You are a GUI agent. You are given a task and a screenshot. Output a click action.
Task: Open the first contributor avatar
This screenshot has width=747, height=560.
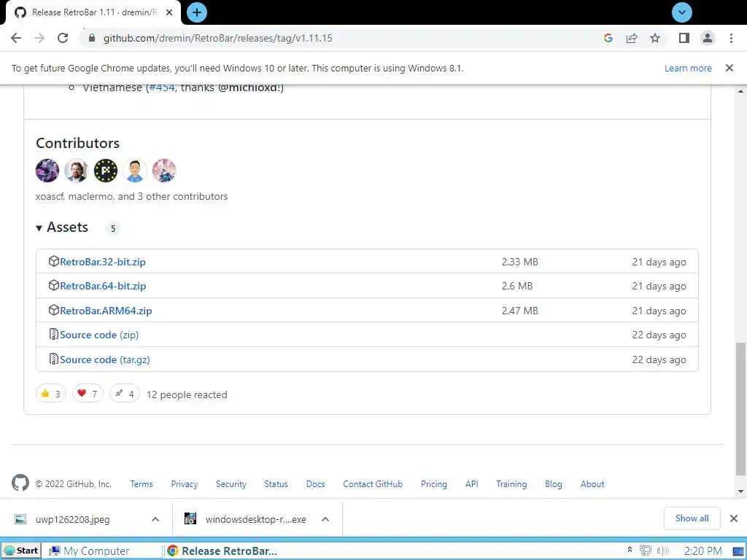47,171
